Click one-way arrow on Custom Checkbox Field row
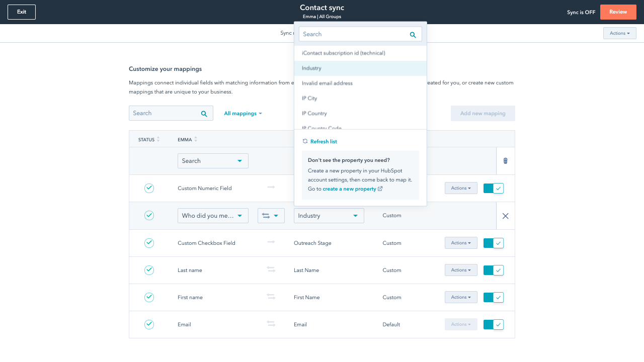Image resolution: width=644 pixels, height=362 pixels. 271,243
